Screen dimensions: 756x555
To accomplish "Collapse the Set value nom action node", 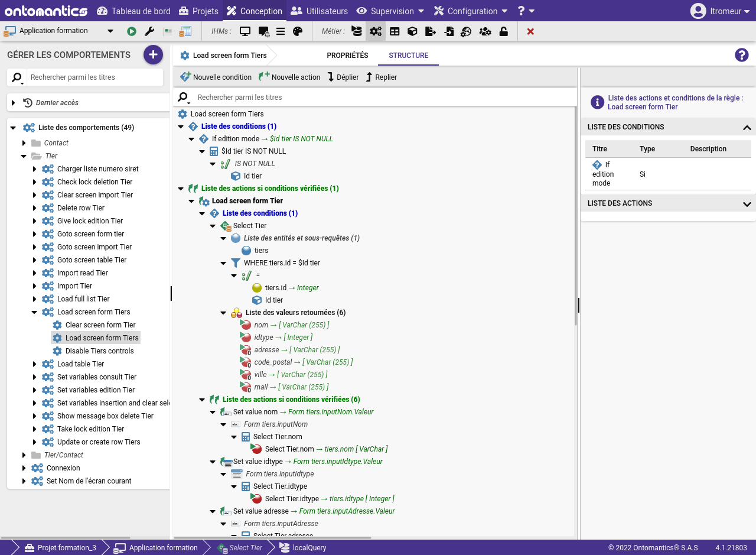I will [x=213, y=412].
